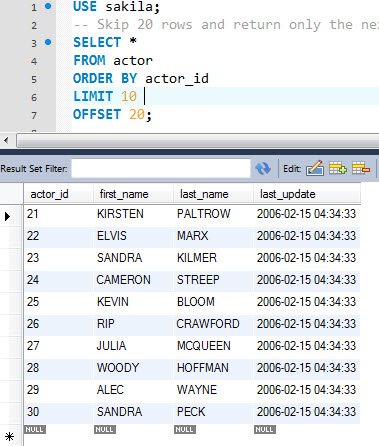Image resolution: width=379 pixels, height=446 pixels.
Task: Click the CAMERON first name cell
Action: [133, 280]
